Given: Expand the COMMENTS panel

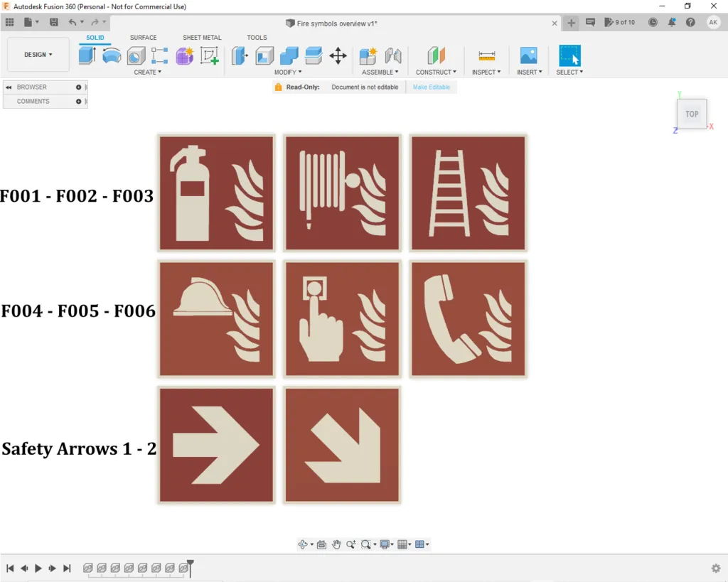Looking at the screenshot, I should [x=78, y=101].
